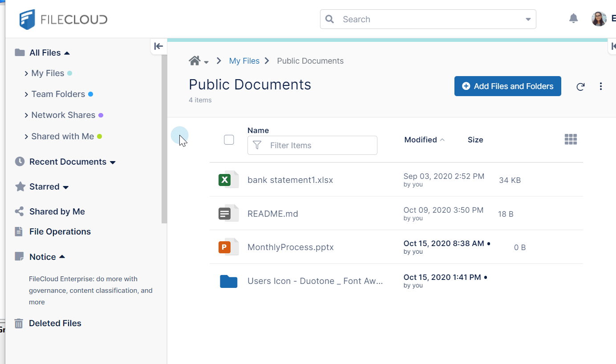
Task: Open Deleted Files in sidebar
Action: tap(55, 323)
